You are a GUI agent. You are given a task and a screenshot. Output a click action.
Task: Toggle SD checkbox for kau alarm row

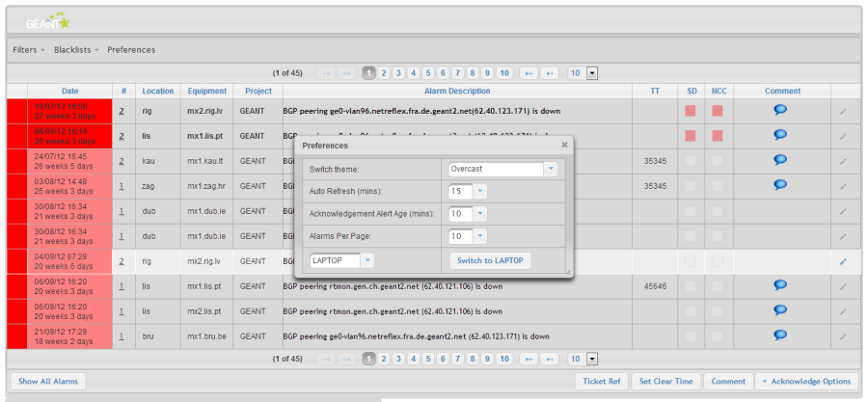coord(691,161)
